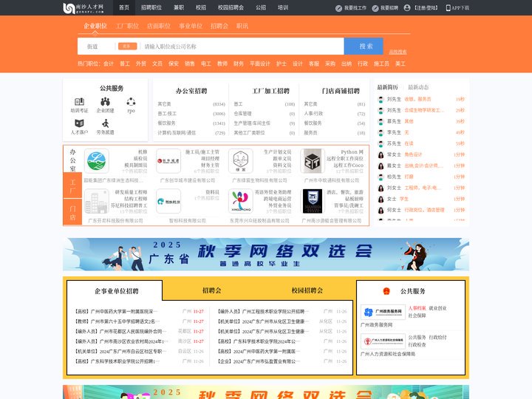Switch to 店面职位 search tab

tap(159, 26)
